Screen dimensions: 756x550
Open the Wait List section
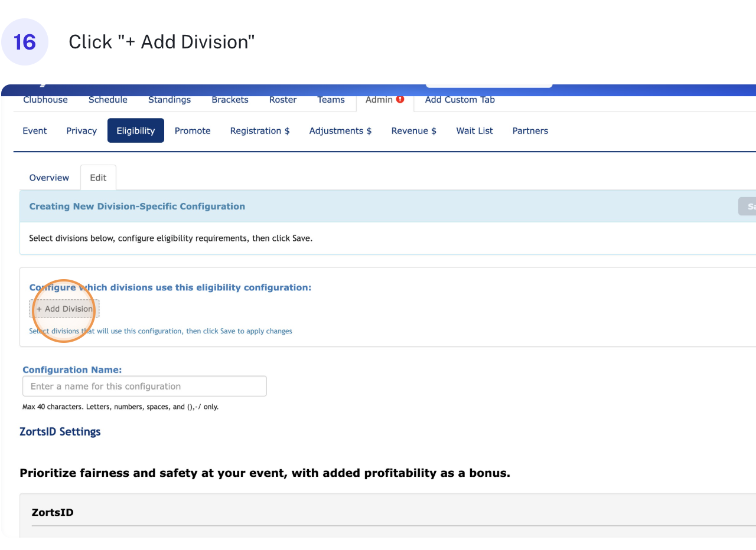[x=474, y=131]
